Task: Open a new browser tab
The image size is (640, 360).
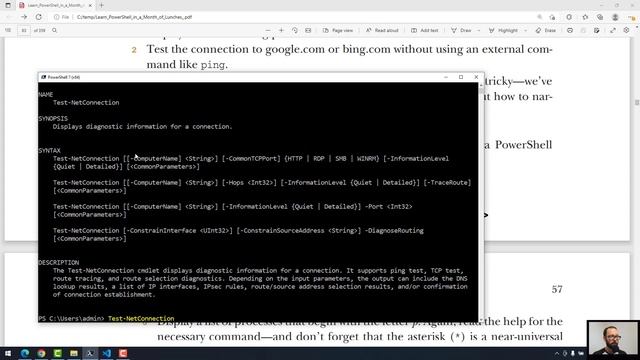Action: [102, 5]
